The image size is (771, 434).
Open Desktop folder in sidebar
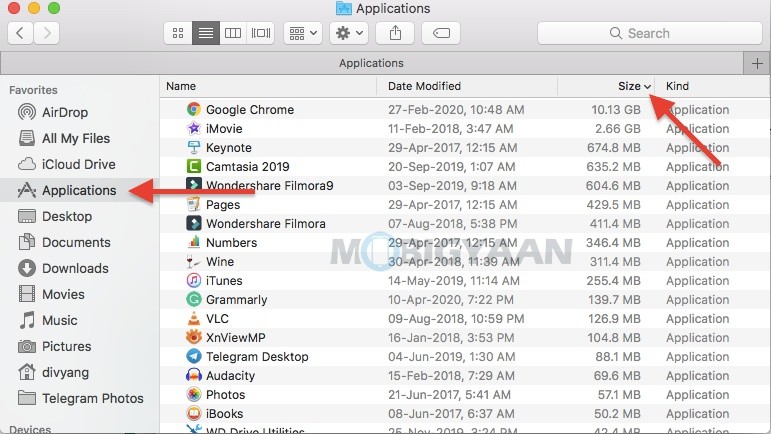(55, 216)
